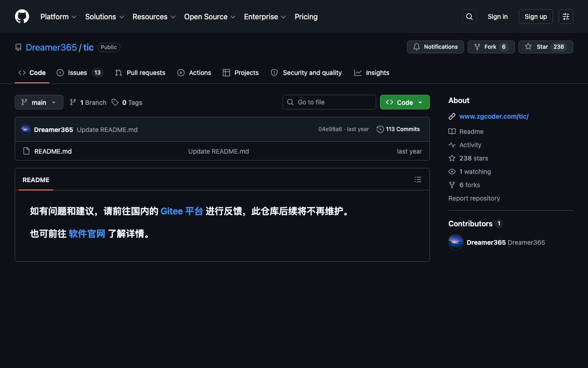Click the search magnifier icon

pos(469,17)
